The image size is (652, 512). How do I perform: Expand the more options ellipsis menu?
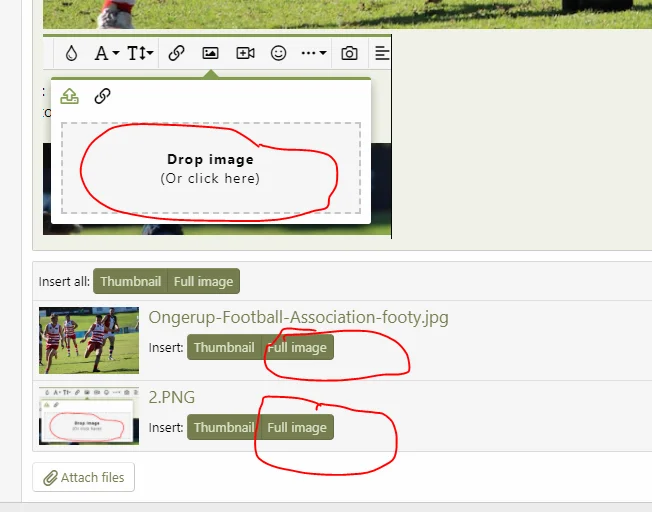coord(314,53)
